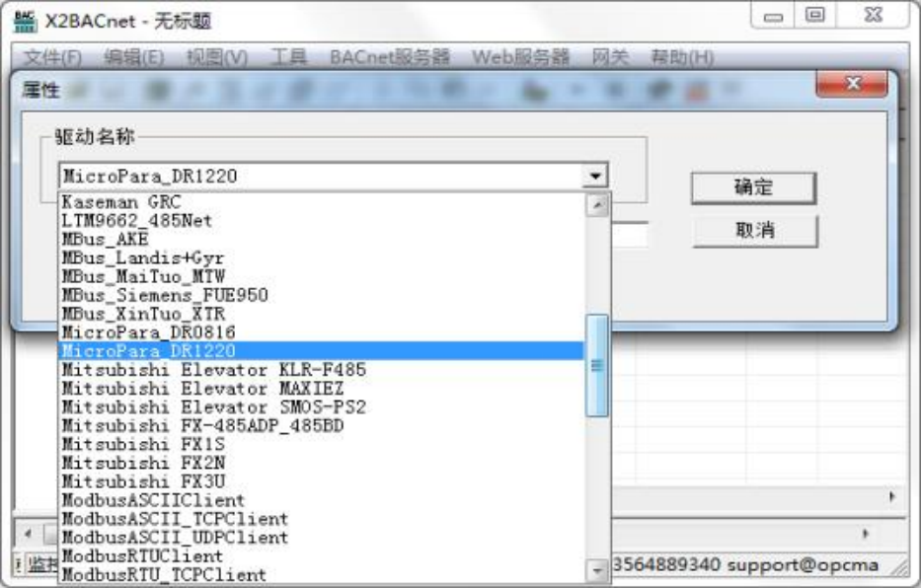Viewport: 921px width, 588px height.
Task: Close the 属性 dialog with red X
Action: tap(852, 83)
